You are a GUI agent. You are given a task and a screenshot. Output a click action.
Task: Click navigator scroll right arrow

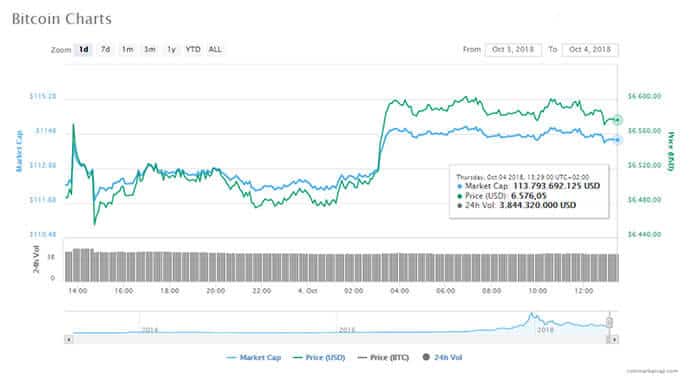614,339
